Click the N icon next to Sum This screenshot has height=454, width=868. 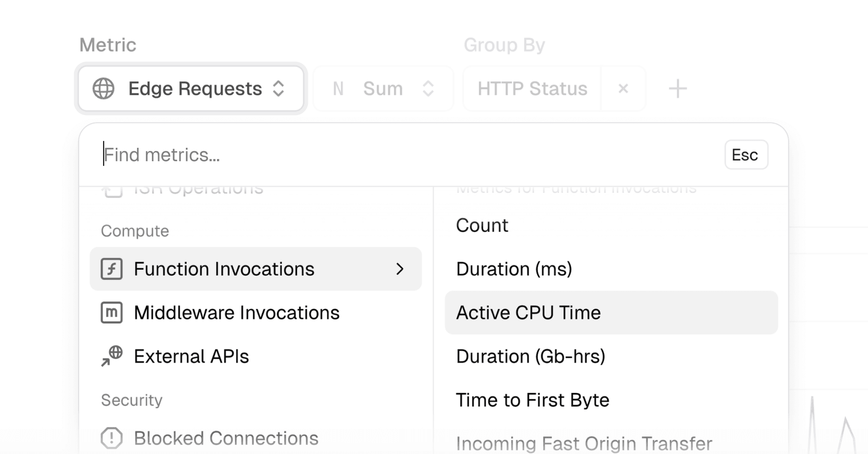click(338, 89)
